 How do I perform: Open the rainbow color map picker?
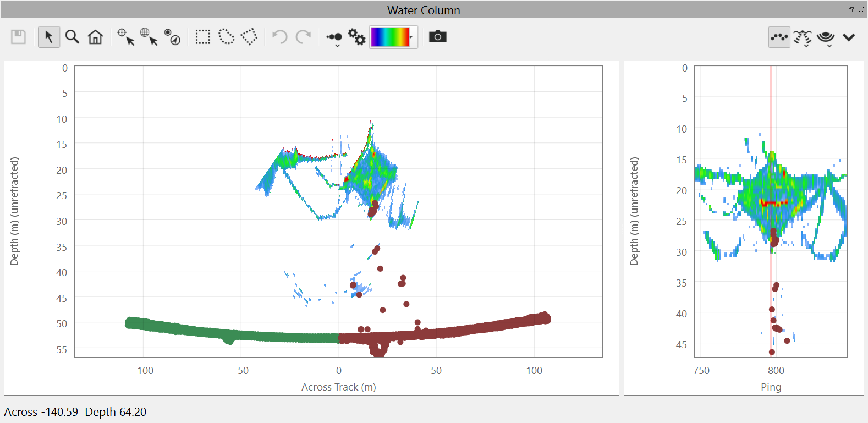[x=393, y=37]
